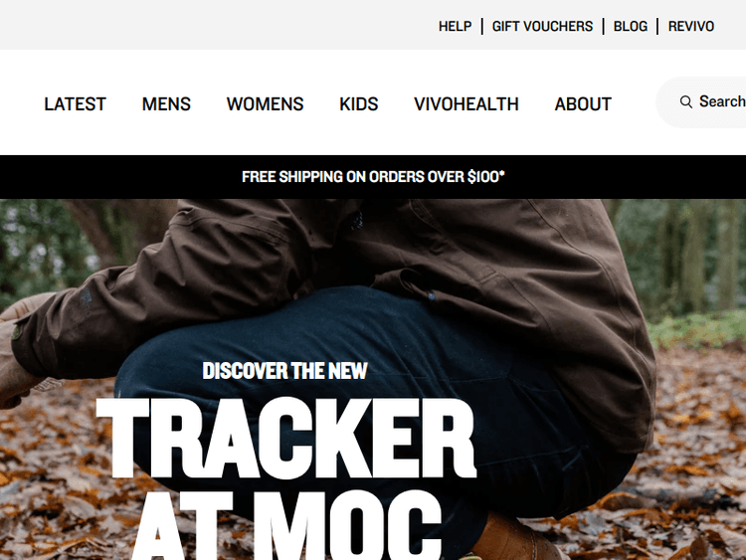Click the tan leather boot in the hero image
The width and height of the screenshot is (746, 560).
point(516,538)
